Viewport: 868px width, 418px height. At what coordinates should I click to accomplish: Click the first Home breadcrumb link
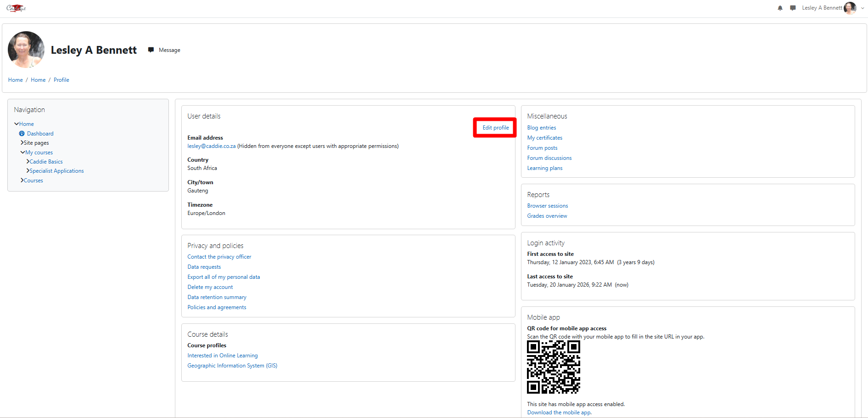[15, 80]
